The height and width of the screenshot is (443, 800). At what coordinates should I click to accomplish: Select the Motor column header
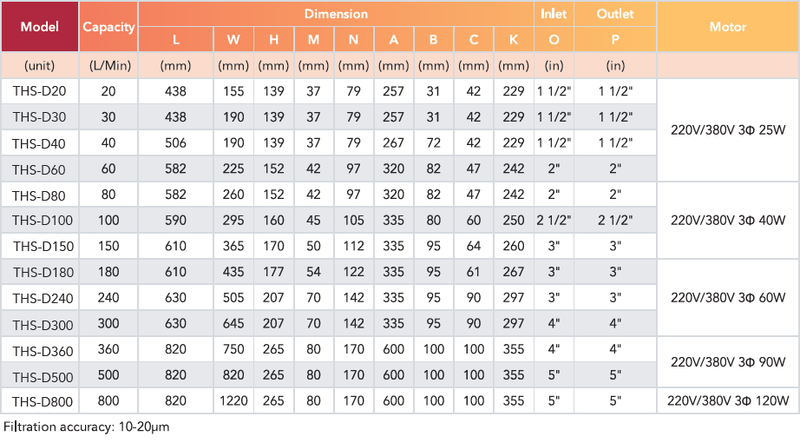pyautogui.click(x=728, y=27)
